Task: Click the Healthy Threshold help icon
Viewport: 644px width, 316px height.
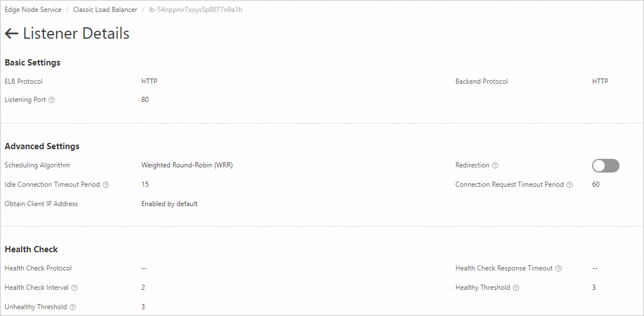Action: coord(516,288)
